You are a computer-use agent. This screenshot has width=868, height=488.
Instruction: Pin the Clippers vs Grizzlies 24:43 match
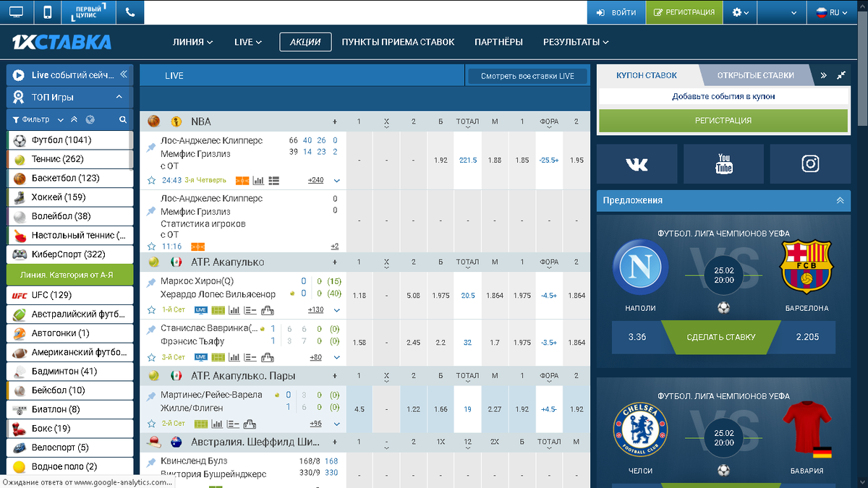point(151,147)
